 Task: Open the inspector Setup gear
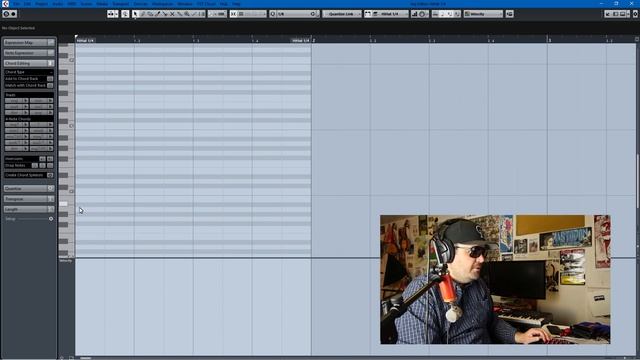pos(51,219)
